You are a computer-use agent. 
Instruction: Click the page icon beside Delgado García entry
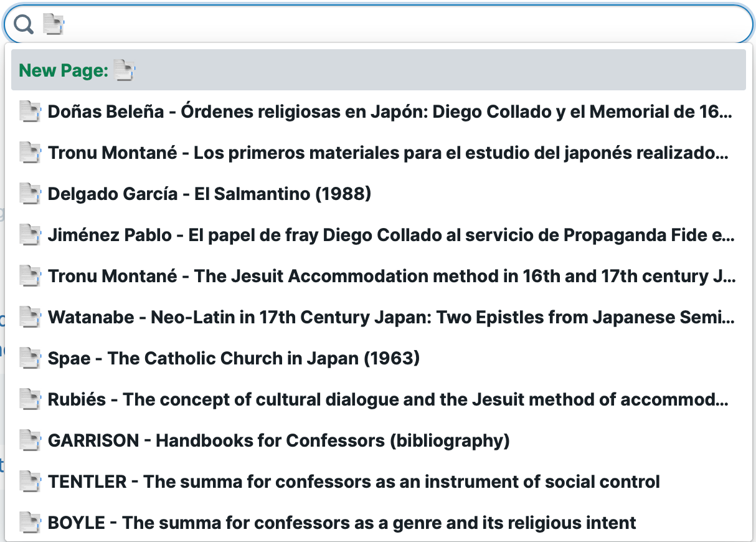pyautogui.click(x=30, y=194)
